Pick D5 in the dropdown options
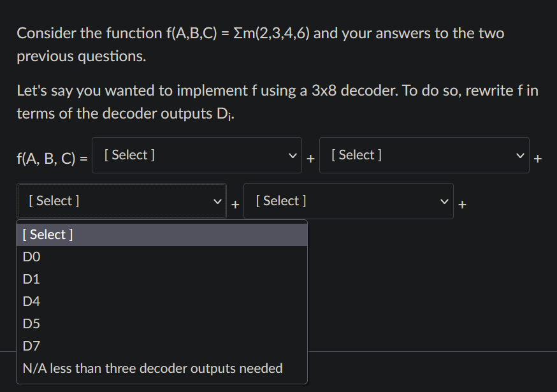 162,324
